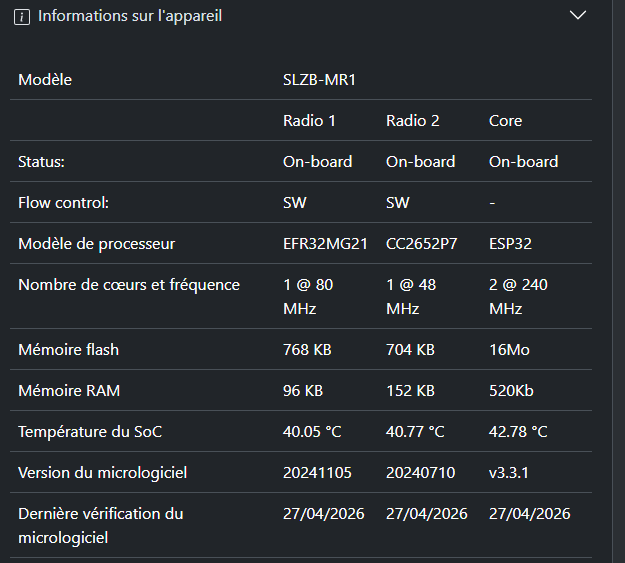625x563 pixels.
Task: Select the ESP32 processor value
Action: pos(510,244)
